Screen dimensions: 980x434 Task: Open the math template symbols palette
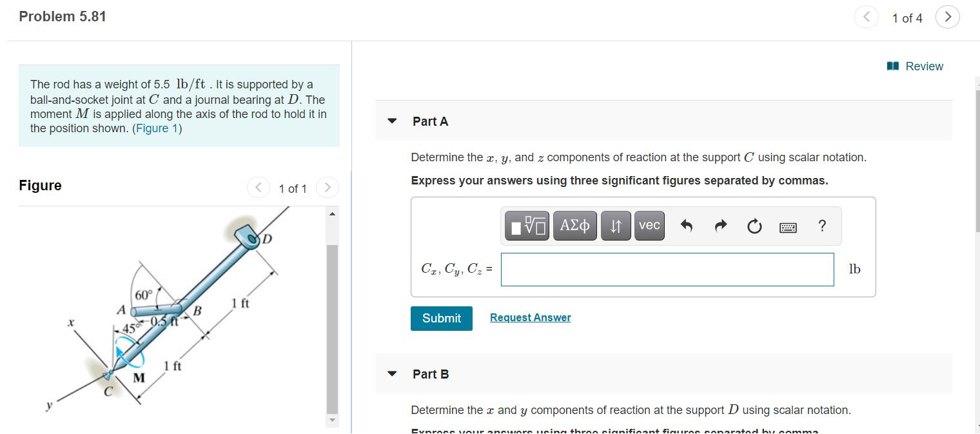click(x=527, y=226)
